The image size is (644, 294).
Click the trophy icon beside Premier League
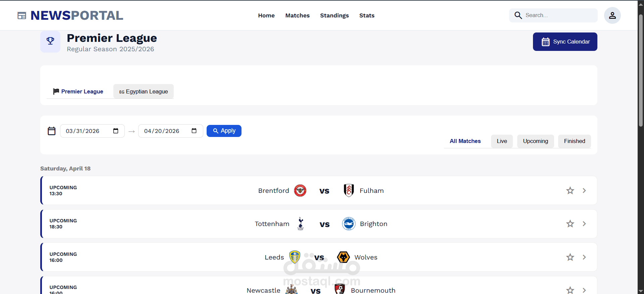[x=50, y=41]
